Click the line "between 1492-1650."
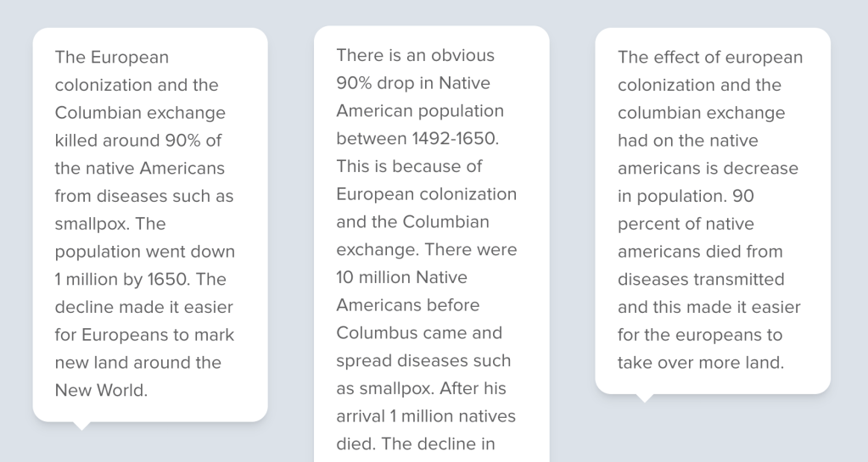The image size is (868, 462). click(x=416, y=138)
